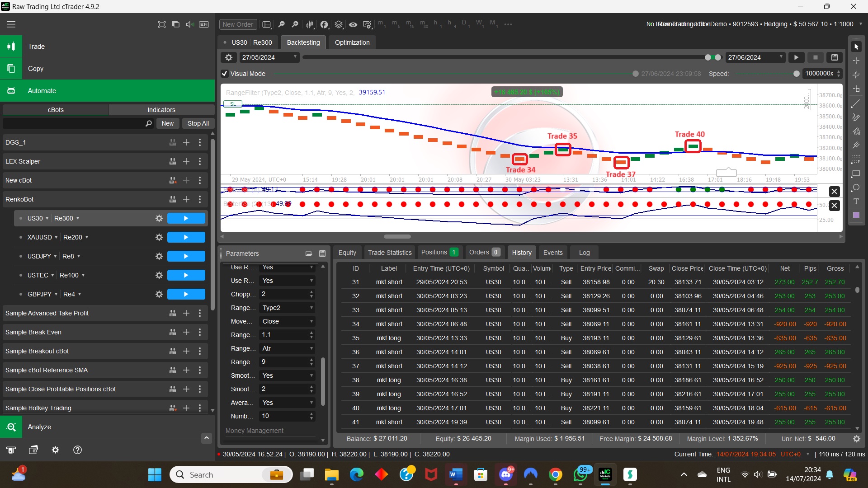Click the chart layout icon in top toolbar

tap(267, 24)
